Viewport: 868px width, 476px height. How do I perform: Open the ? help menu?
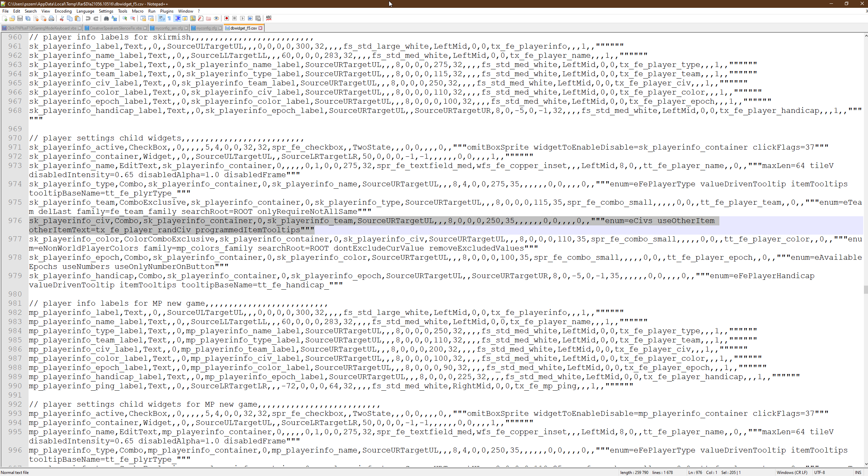coord(199,11)
